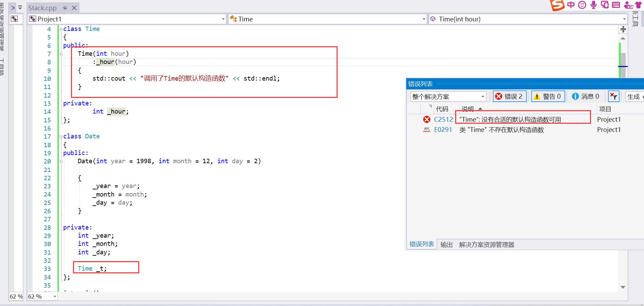644x306 pixels.
Task: Open the Sogou soft keyboard
Action: pos(616,5)
